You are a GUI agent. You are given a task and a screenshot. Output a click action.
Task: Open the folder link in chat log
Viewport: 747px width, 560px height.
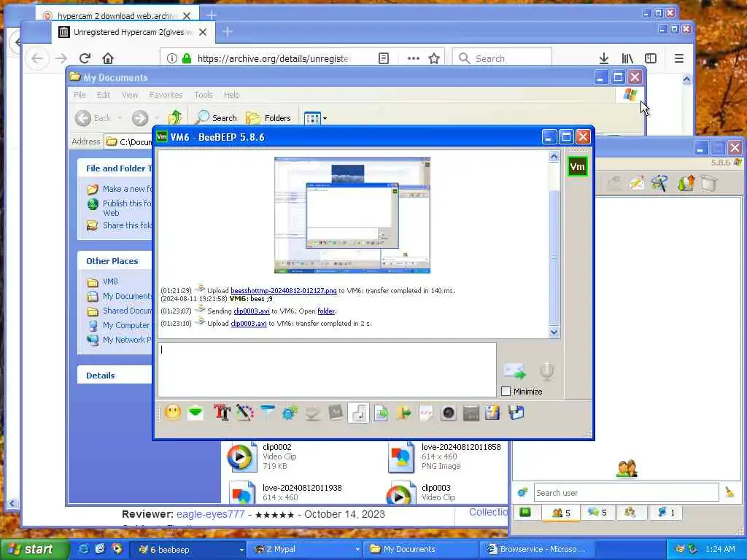click(326, 311)
